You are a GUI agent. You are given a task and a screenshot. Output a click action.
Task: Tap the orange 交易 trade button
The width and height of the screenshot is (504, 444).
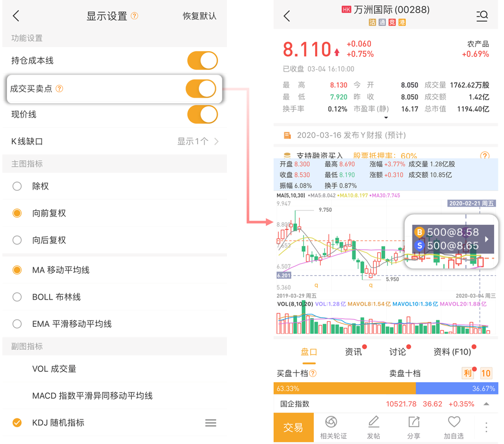[293, 427]
